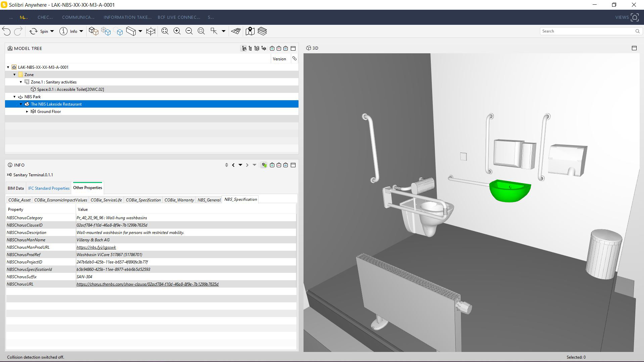The width and height of the screenshot is (644, 362).
Task: Open the IFC Standard Properties tab
Action: click(x=49, y=188)
